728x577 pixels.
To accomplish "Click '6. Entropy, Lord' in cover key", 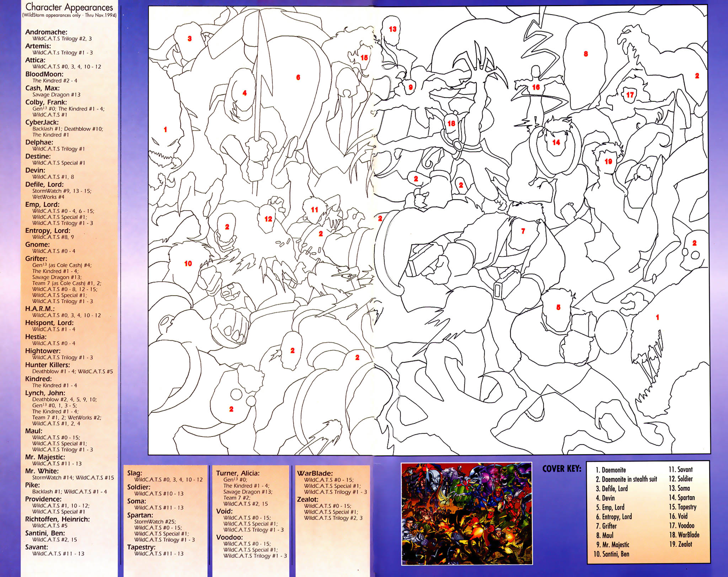I will point(614,517).
